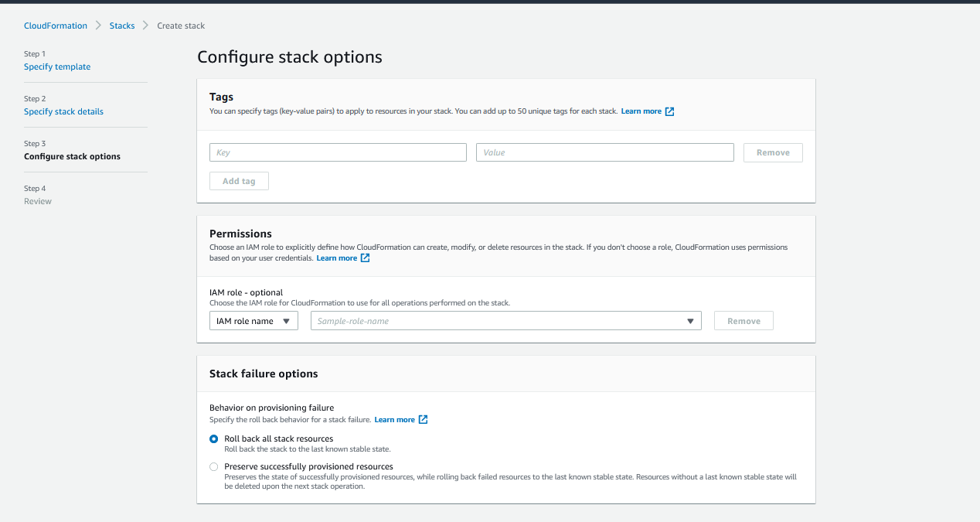Click the Configure stack options page heading
The height and width of the screenshot is (522, 980).
coord(290,57)
